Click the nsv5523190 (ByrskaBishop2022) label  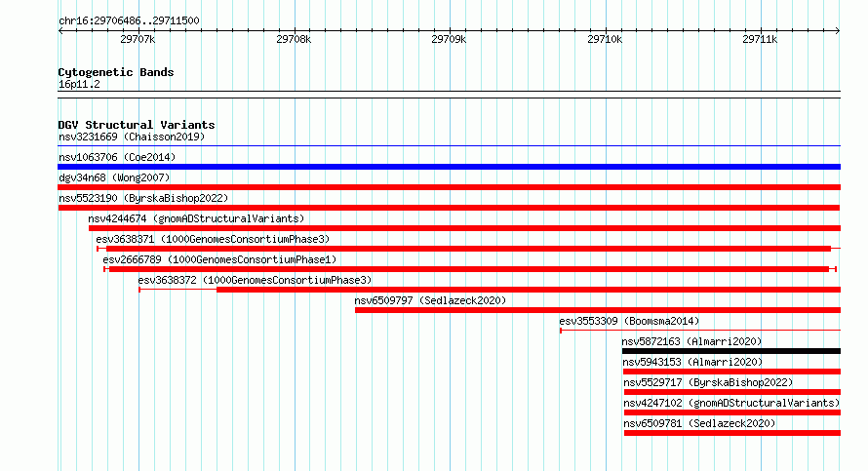coord(143,198)
